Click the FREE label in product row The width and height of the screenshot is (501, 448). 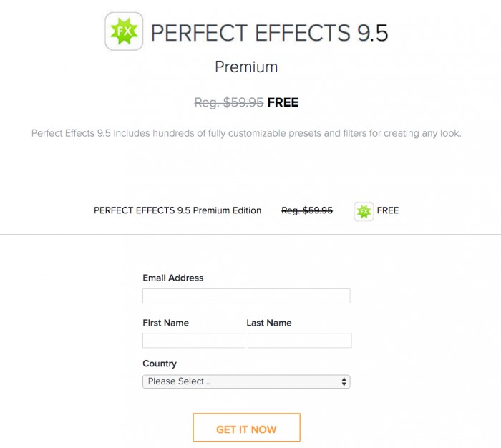point(388,210)
